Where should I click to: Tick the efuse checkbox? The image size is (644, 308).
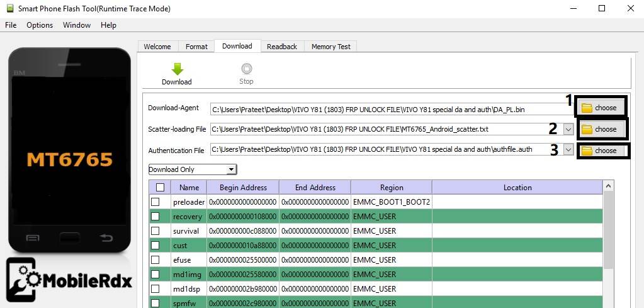point(155,260)
